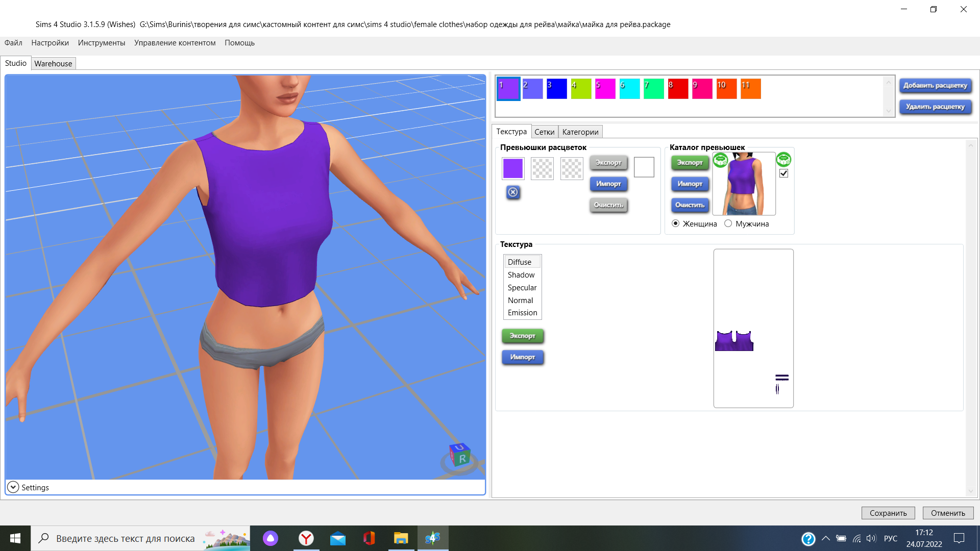This screenshot has height=551, width=980.
Task: Click the Сохранить button
Action: coord(888,513)
